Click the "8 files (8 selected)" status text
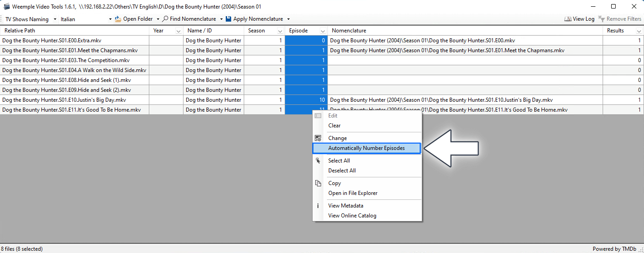Image resolution: width=644 pixels, height=253 pixels. [22, 248]
